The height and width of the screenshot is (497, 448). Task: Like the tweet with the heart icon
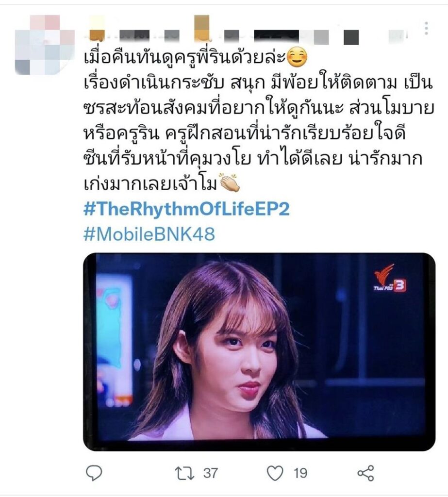275,473
